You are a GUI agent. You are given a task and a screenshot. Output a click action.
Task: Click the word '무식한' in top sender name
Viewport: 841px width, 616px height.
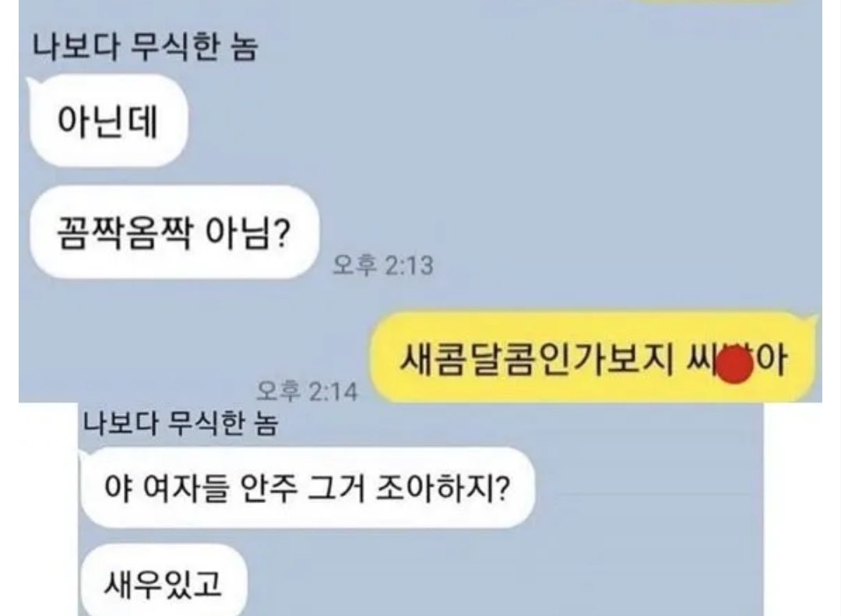tap(175, 47)
